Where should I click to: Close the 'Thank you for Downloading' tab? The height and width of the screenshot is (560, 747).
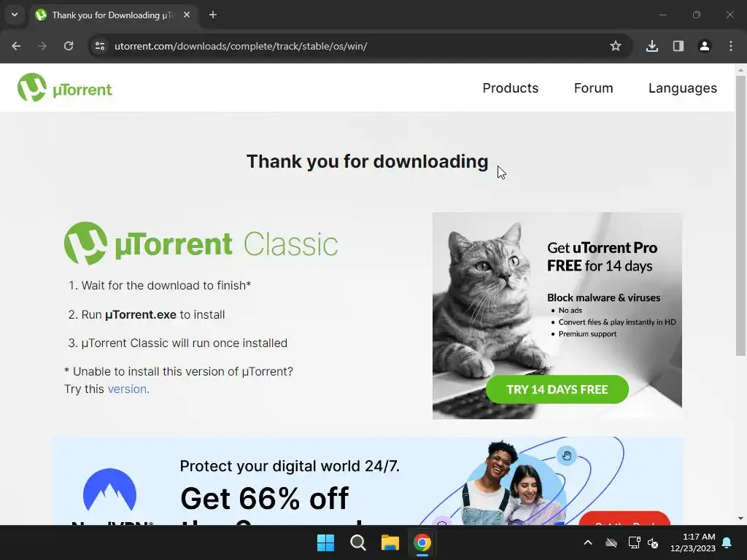187,15
